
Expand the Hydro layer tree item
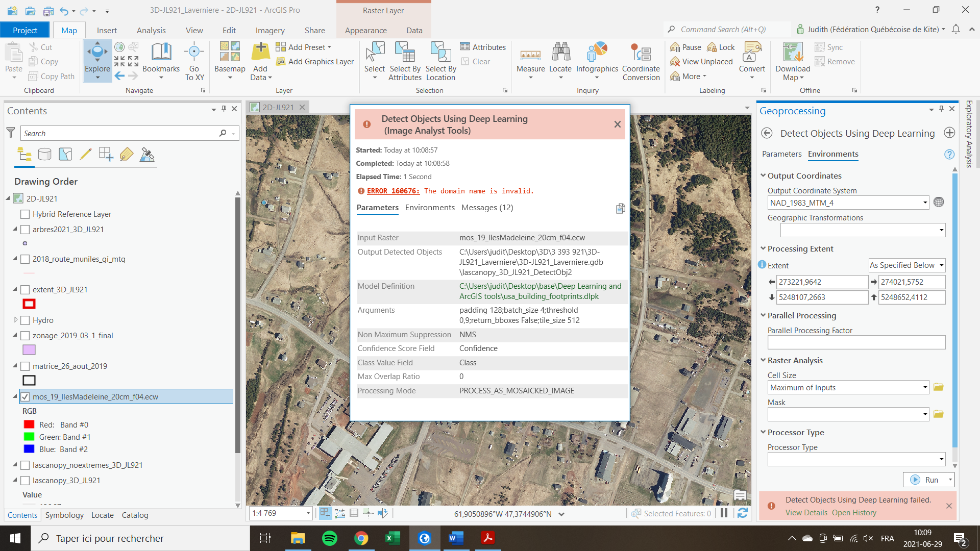coord(14,320)
